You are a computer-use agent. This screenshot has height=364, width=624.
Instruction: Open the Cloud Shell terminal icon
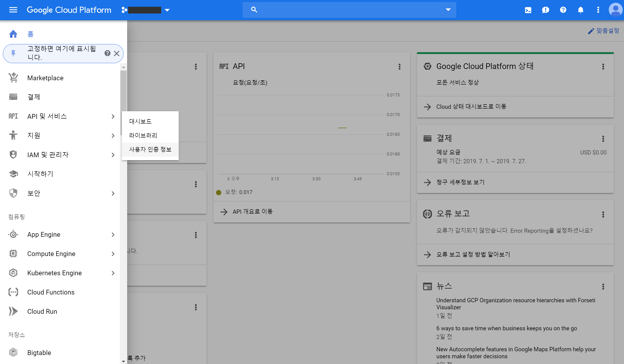[x=528, y=10]
